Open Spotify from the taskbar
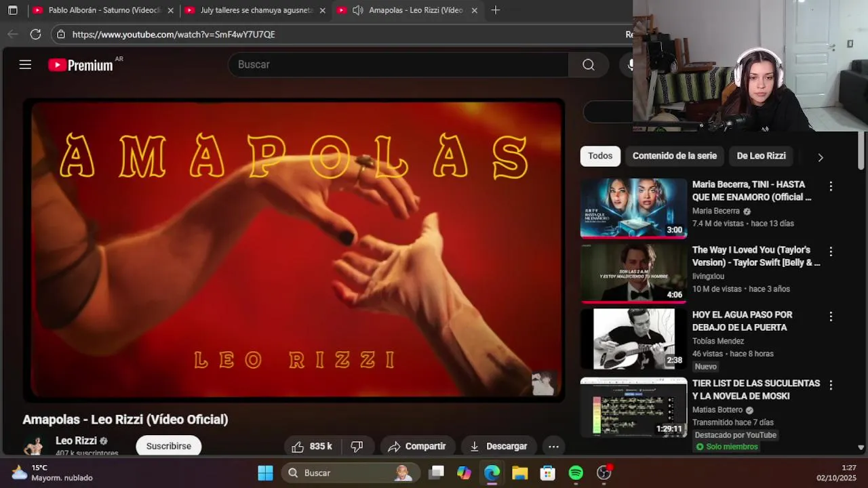This screenshot has width=868, height=488. [x=576, y=473]
